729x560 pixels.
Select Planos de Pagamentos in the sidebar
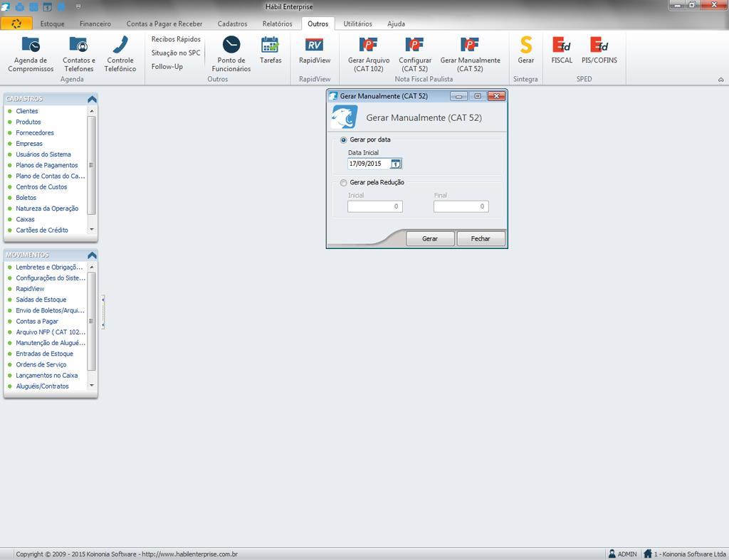[47, 165]
